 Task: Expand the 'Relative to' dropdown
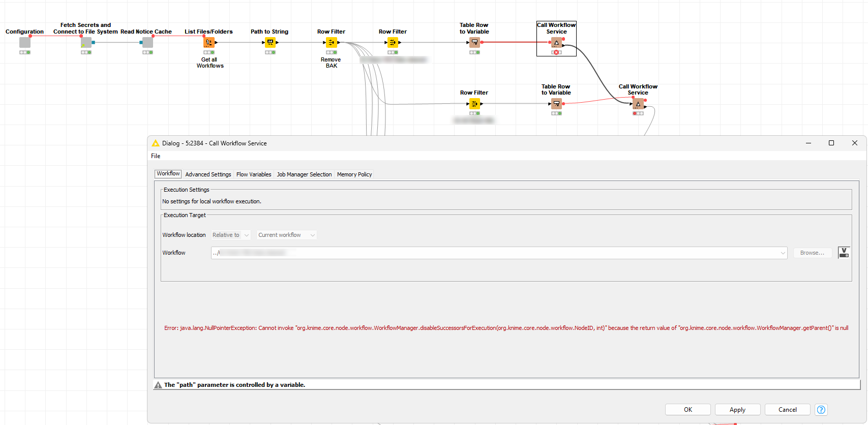click(x=231, y=235)
